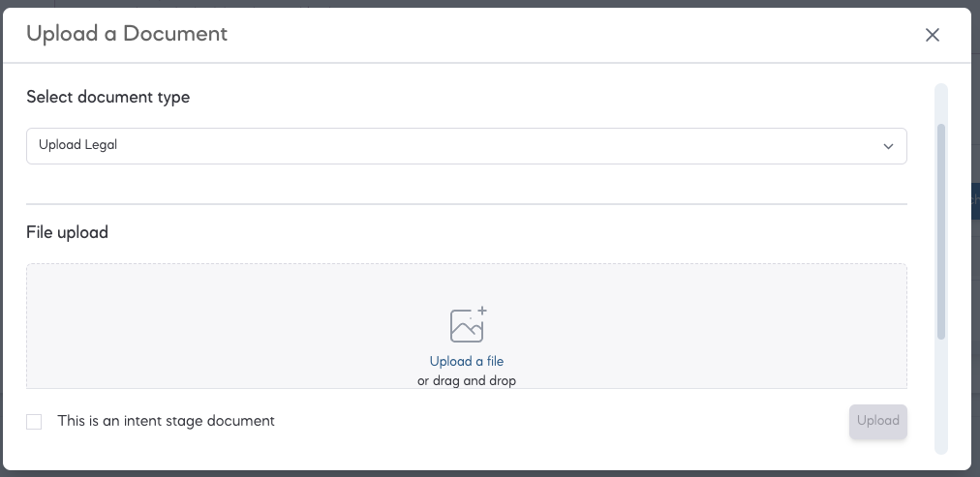Click empty area of the dashed file drop zone
Image resolution: width=980 pixels, height=477 pixels.
pos(188,325)
